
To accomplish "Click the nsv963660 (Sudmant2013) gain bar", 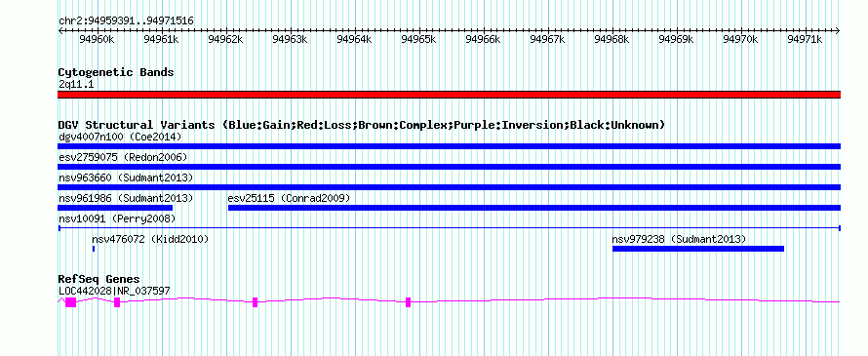I will [449, 187].
